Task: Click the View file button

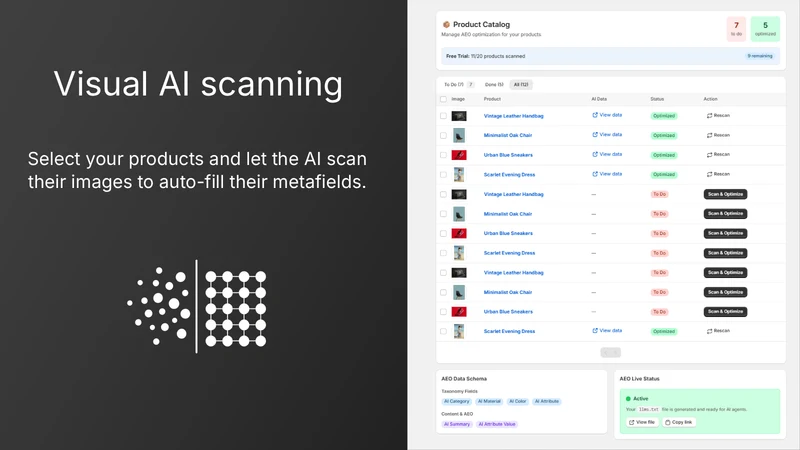Action: point(642,422)
